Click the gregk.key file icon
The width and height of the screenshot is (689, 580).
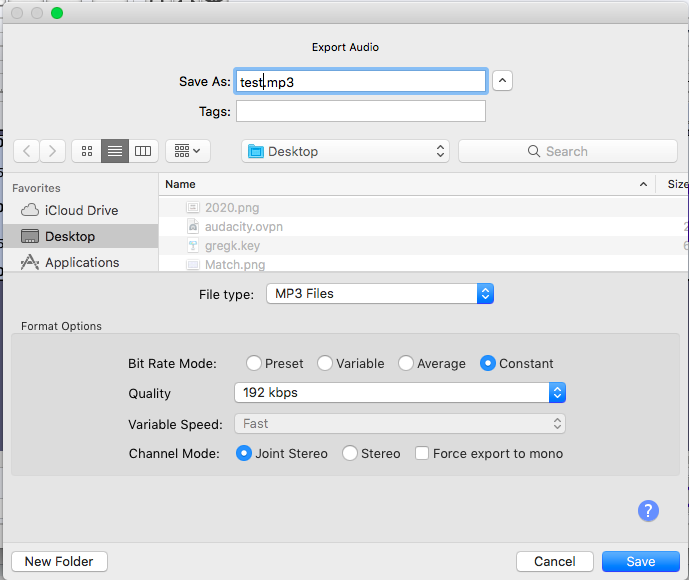[x=193, y=245]
